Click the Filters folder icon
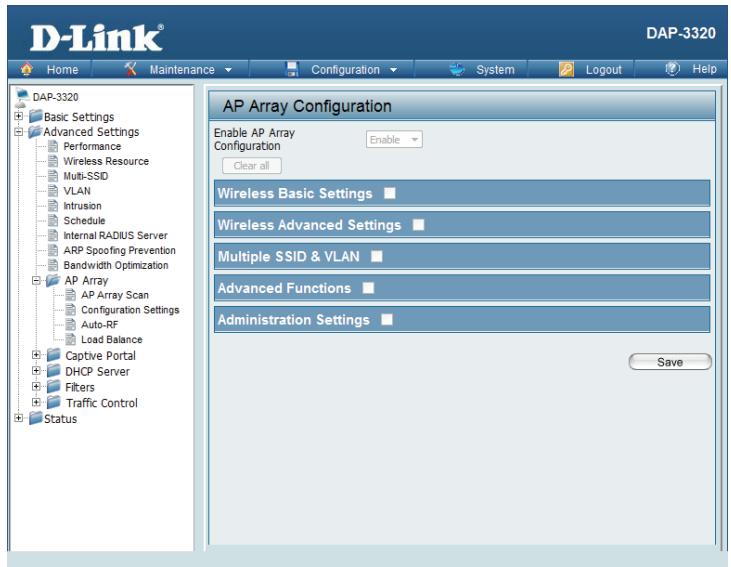This screenshot has height=567, width=731. click(54, 387)
